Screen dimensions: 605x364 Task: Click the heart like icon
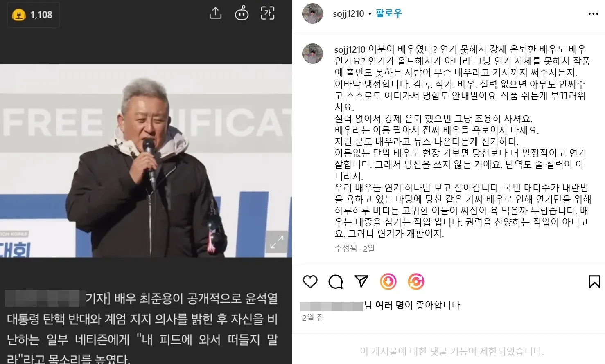coord(310,281)
